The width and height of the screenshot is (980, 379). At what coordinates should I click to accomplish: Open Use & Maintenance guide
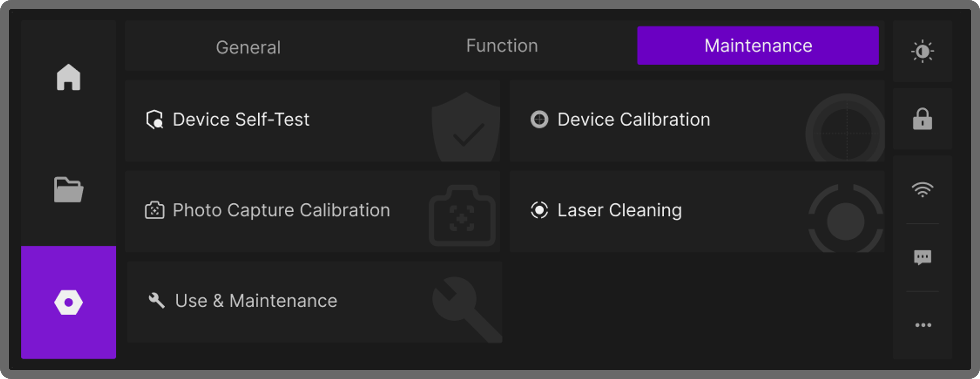[256, 301]
